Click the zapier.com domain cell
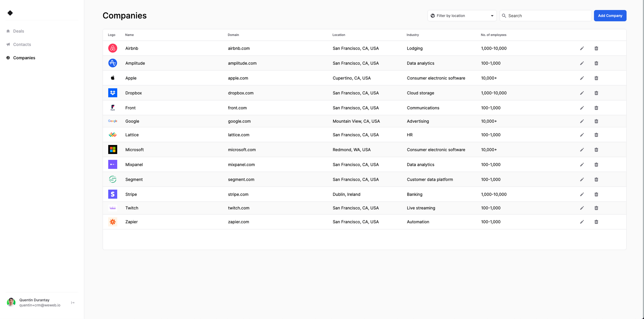 239,222
